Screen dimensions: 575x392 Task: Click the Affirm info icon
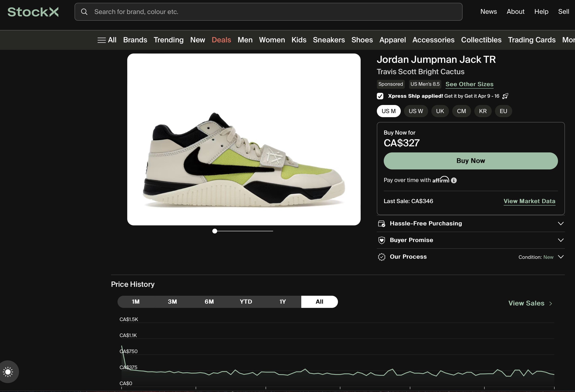[454, 180]
